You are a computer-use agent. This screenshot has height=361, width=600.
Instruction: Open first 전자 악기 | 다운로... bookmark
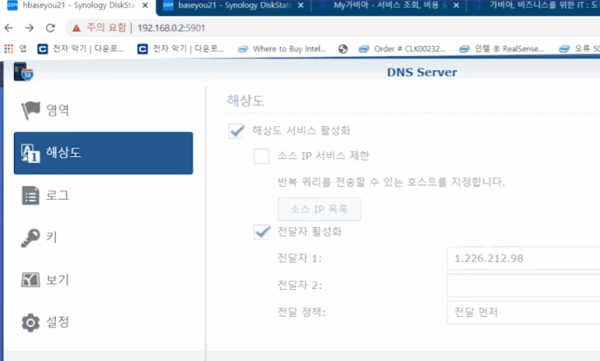pyautogui.click(x=81, y=49)
